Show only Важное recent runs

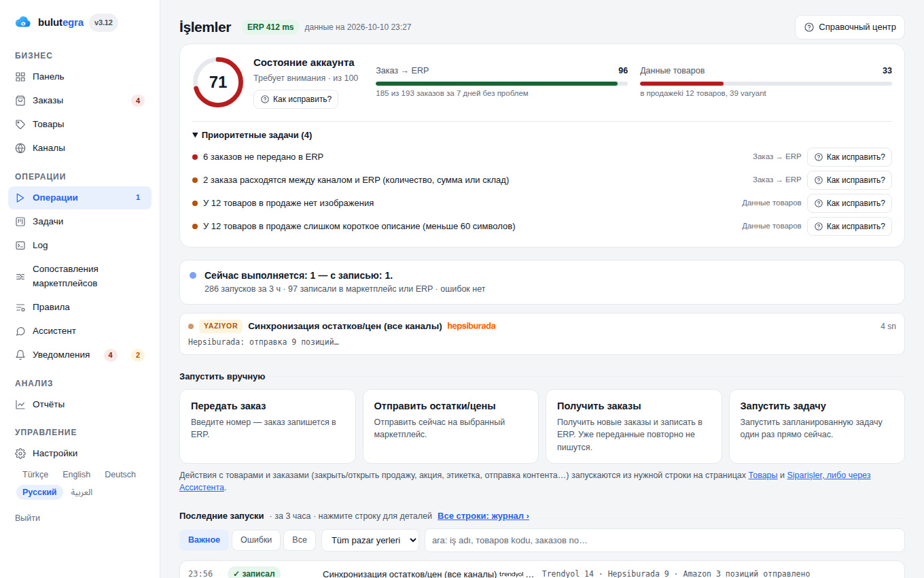pyautogui.click(x=205, y=540)
